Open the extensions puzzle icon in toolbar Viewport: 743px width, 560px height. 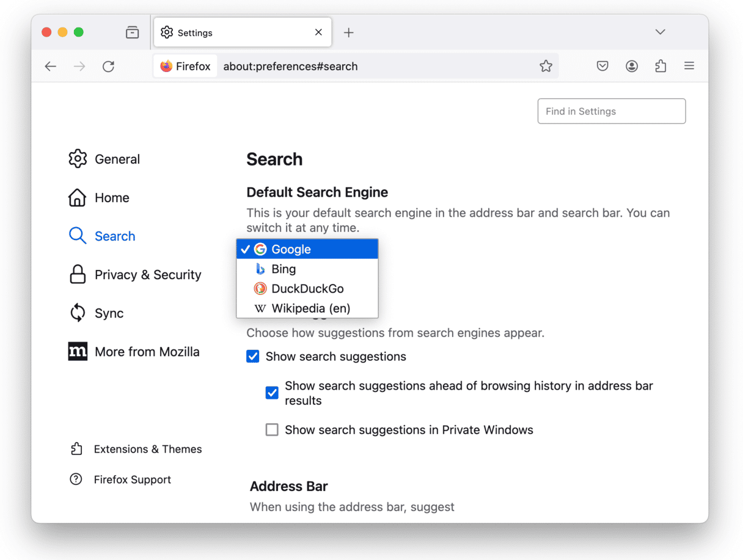pyautogui.click(x=661, y=66)
